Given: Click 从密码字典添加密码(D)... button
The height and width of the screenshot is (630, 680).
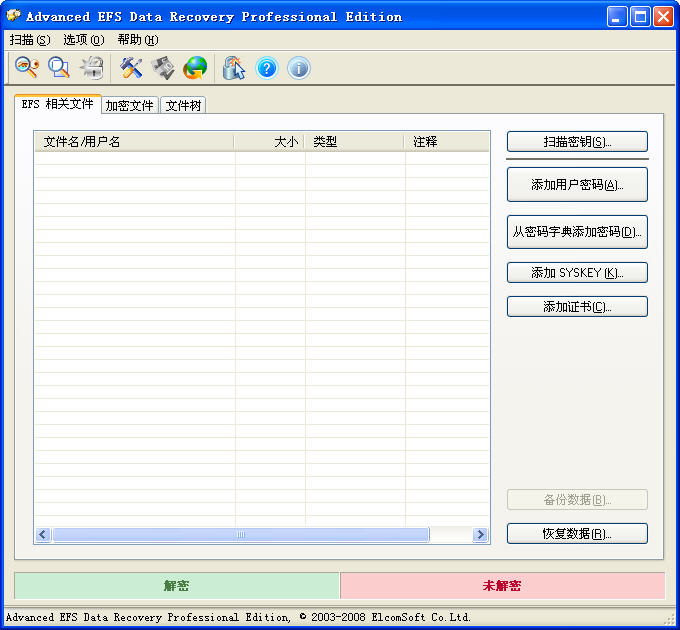Looking at the screenshot, I should pyautogui.click(x=577, y=232).
